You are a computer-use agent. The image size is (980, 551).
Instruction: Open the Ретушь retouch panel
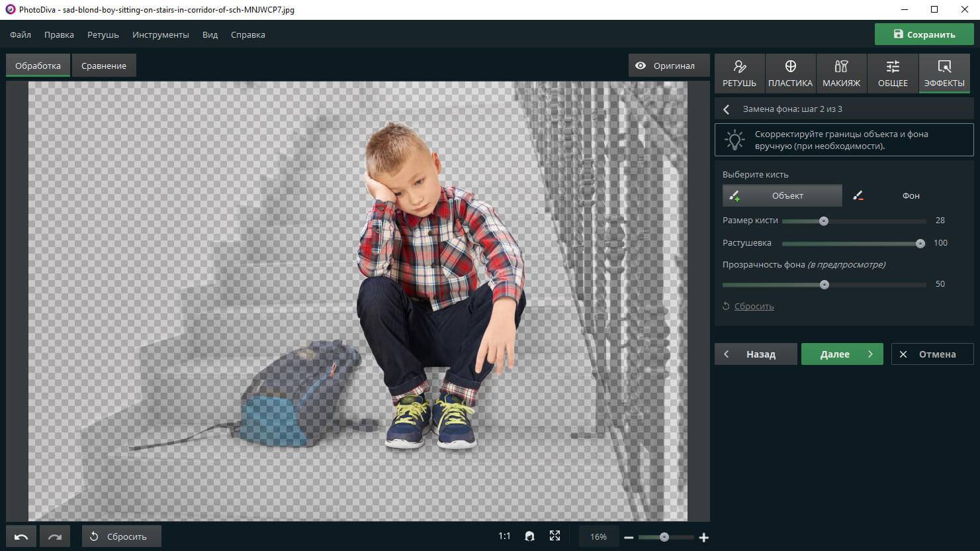(x=739, y=74)
